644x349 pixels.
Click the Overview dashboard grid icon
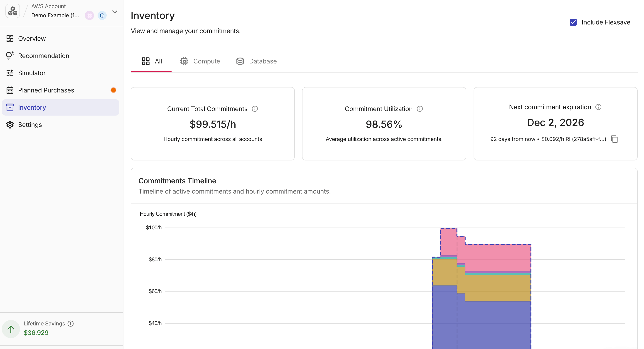click(x=10, y=39)
